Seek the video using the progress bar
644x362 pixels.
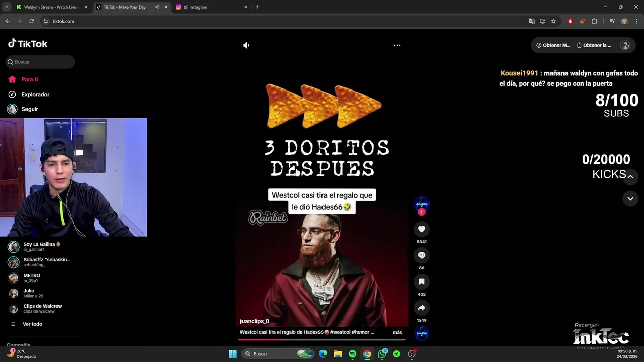pyautogui.click(x=322, y=339)
